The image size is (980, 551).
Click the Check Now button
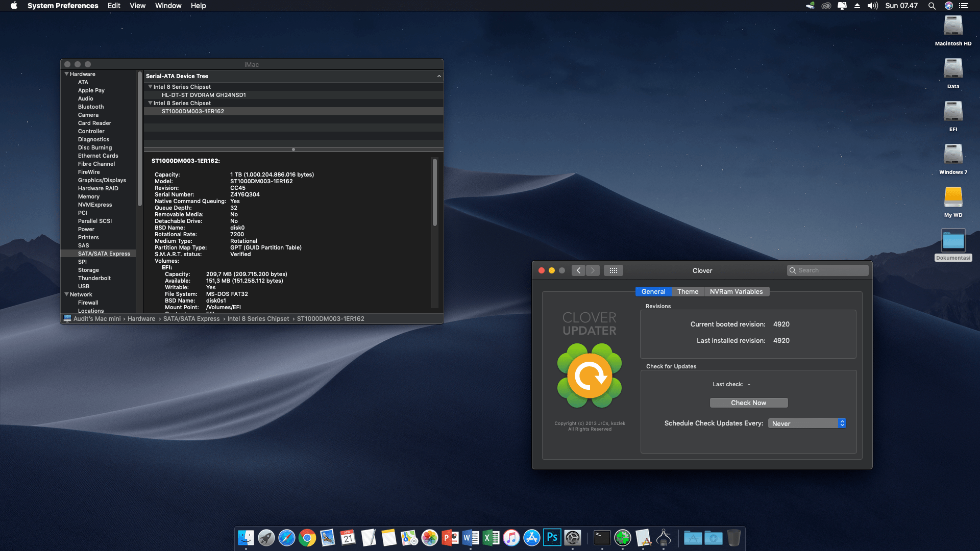pyautogui.click(x=748, y=403)
